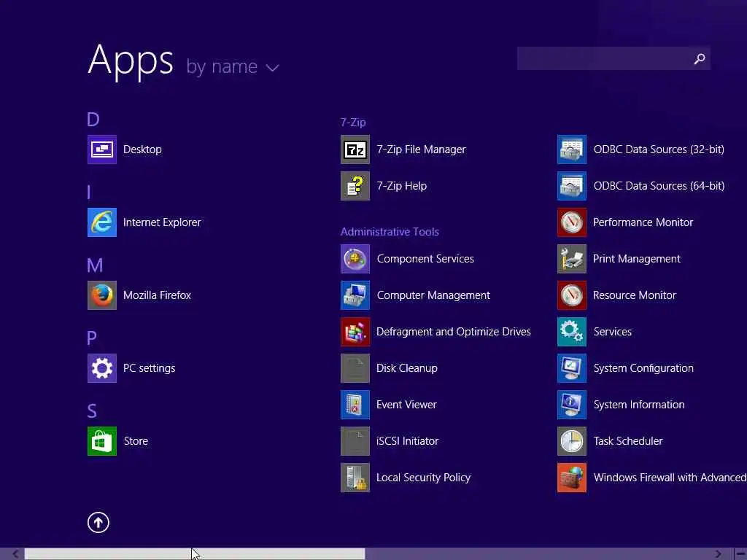Click the 'Store' label text
This screenshot has width=747, height=560.
pyautogui.click(x=136, y=441)
